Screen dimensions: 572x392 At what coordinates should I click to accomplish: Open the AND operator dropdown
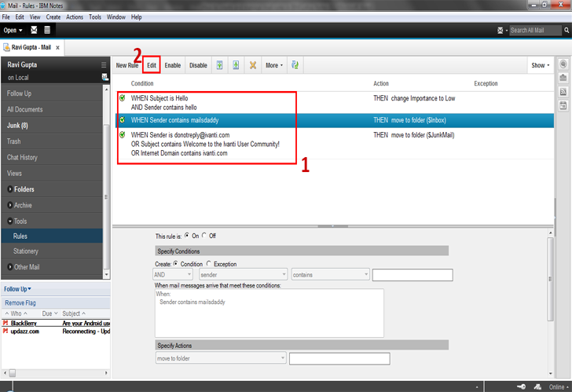[173, 275]
